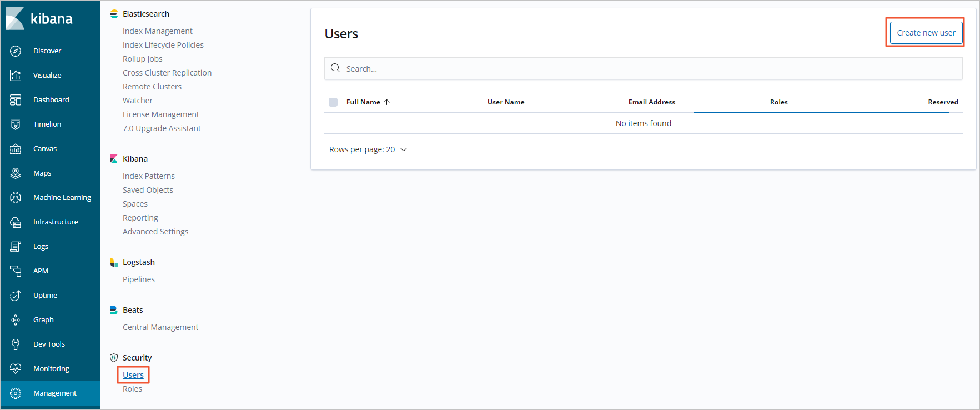The width and height of the screenshot is (980, 410).
Task: Select Machine Learning label in sidebar
Action: (62, 198)
